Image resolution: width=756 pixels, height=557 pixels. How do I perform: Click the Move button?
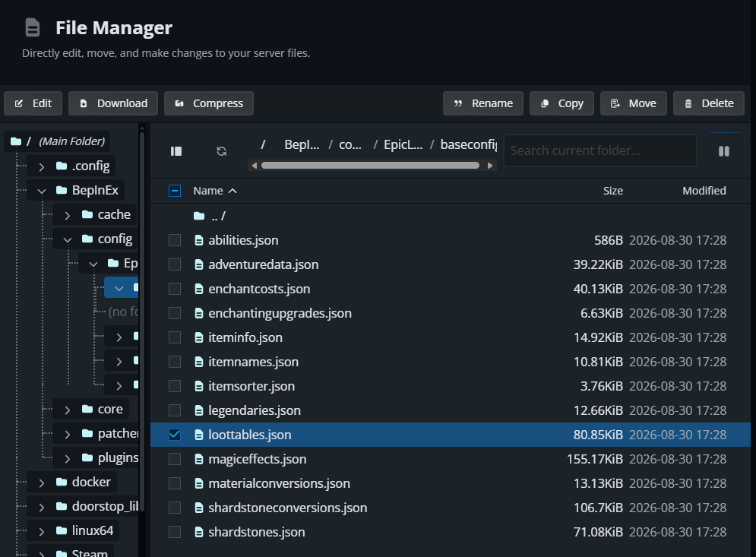coord(634,103)
